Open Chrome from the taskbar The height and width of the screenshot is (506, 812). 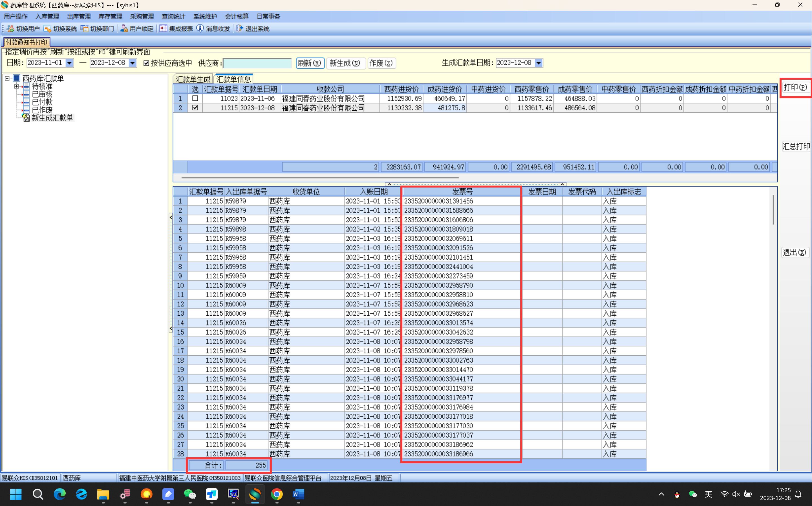[277, 494]
